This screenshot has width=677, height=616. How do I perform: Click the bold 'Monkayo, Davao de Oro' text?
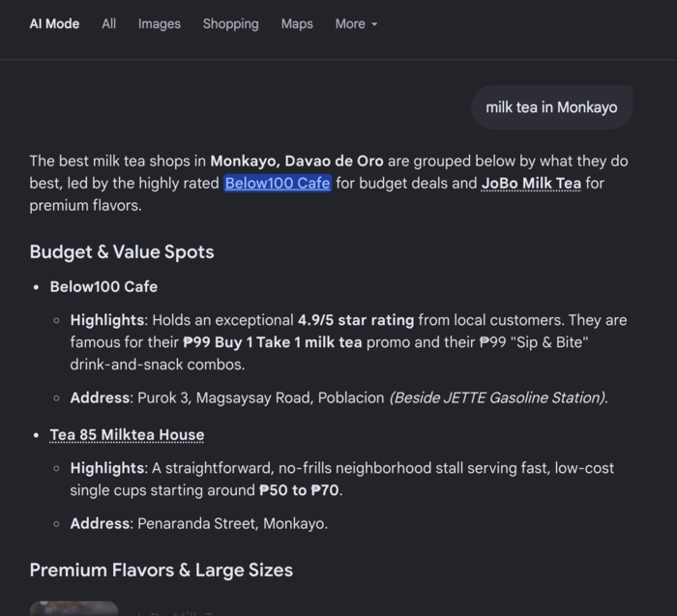point(297,161)
